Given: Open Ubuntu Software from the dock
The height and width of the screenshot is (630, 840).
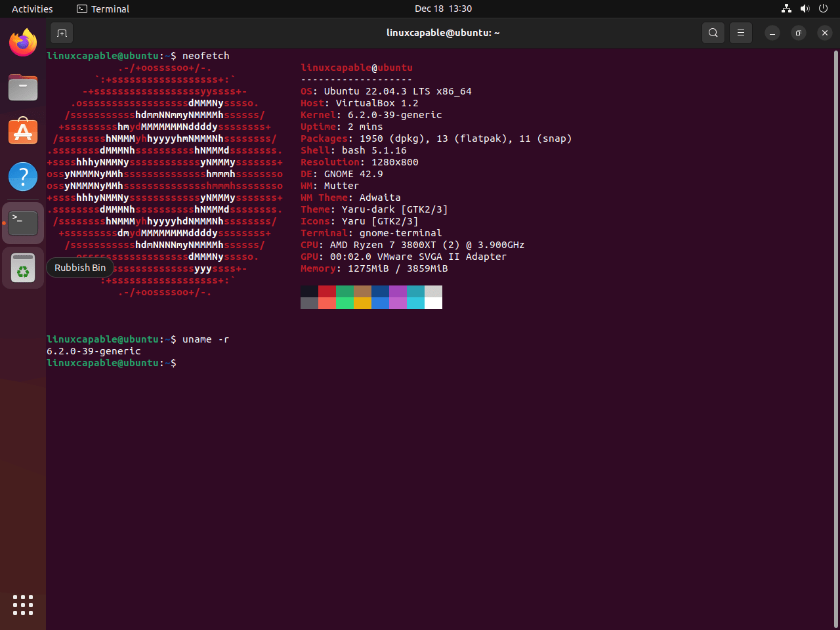Looking at the screenshot, I should pos(23,131).
